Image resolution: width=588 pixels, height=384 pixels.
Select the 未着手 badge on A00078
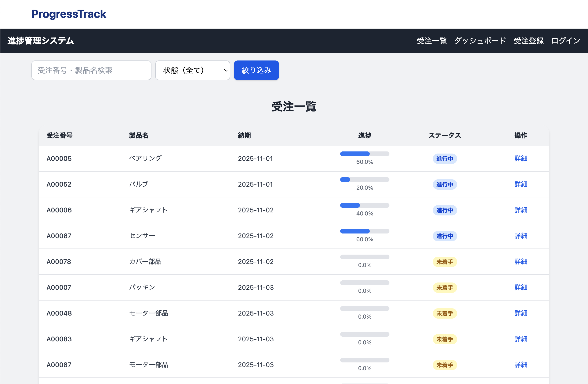[x=445, y=262]
